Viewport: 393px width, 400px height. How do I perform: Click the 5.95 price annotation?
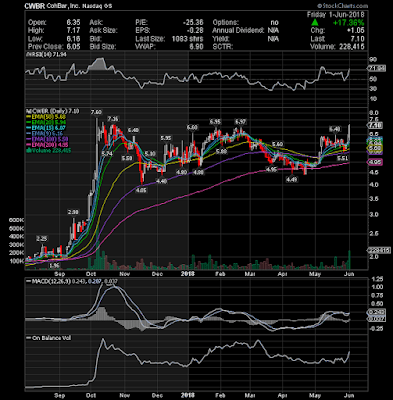coord(166,138)
